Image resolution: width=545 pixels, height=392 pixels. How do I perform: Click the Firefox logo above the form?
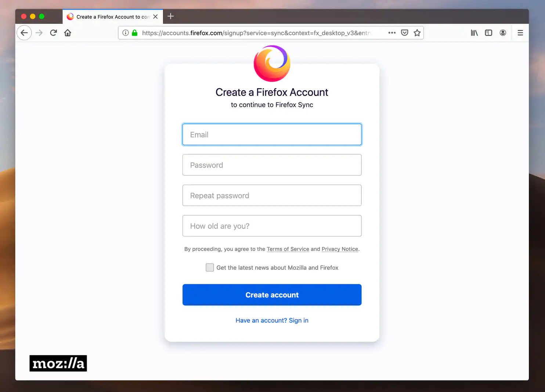click(x=272, y=64)
